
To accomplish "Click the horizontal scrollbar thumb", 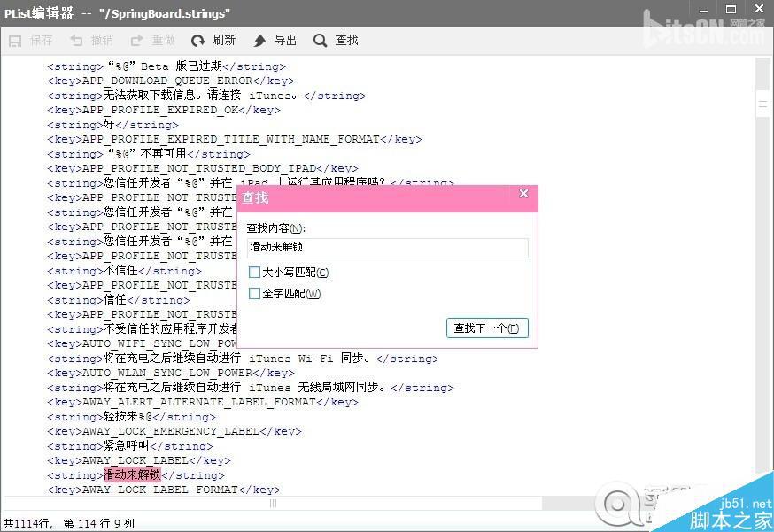I will 273,503.
